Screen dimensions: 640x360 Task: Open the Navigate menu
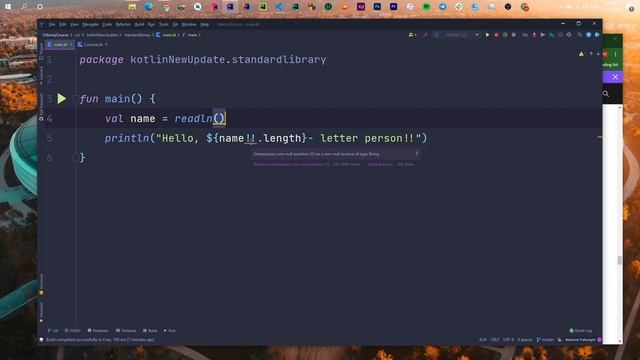coord(90,24)
